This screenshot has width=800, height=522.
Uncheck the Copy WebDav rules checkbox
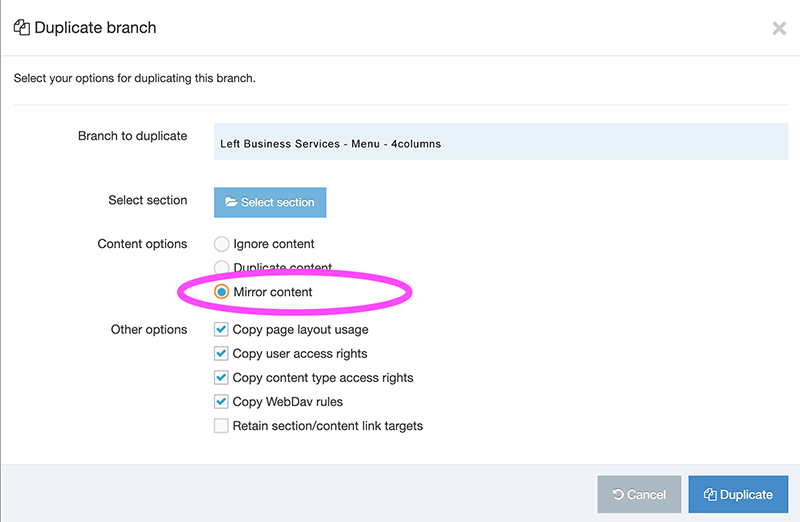(x=221, y=402)
